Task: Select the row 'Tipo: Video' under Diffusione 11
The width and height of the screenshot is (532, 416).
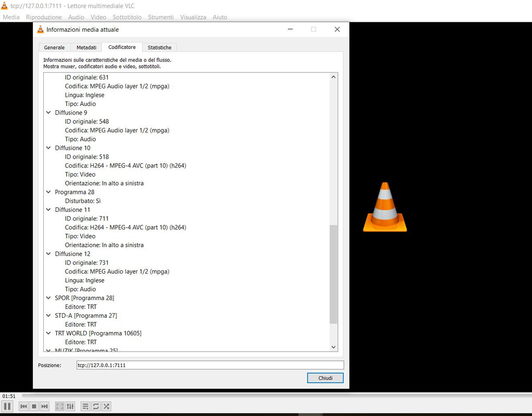Action: (x=80, y=236)
